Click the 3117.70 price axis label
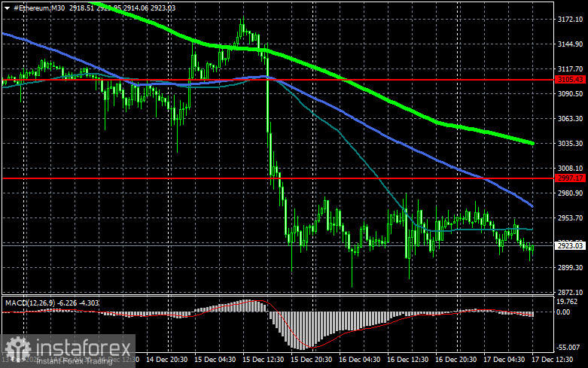The width and height of the screenshot is (588, 368). 570,69
